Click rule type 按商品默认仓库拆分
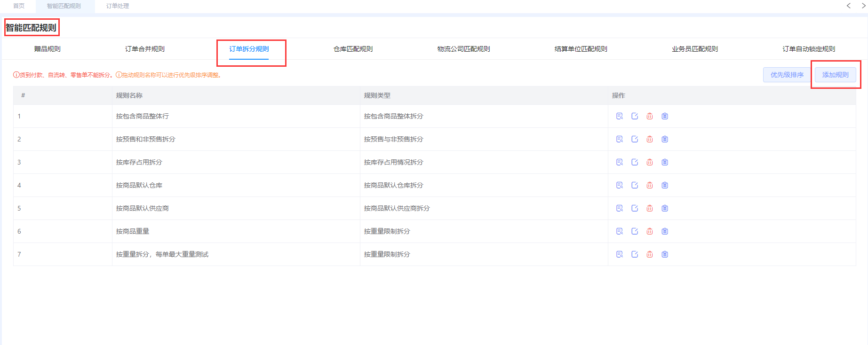868x345 pixels. coord(394,185)
